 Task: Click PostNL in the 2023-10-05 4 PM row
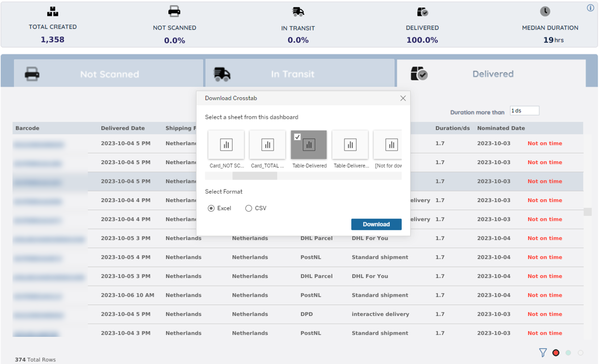pos(310,257)
